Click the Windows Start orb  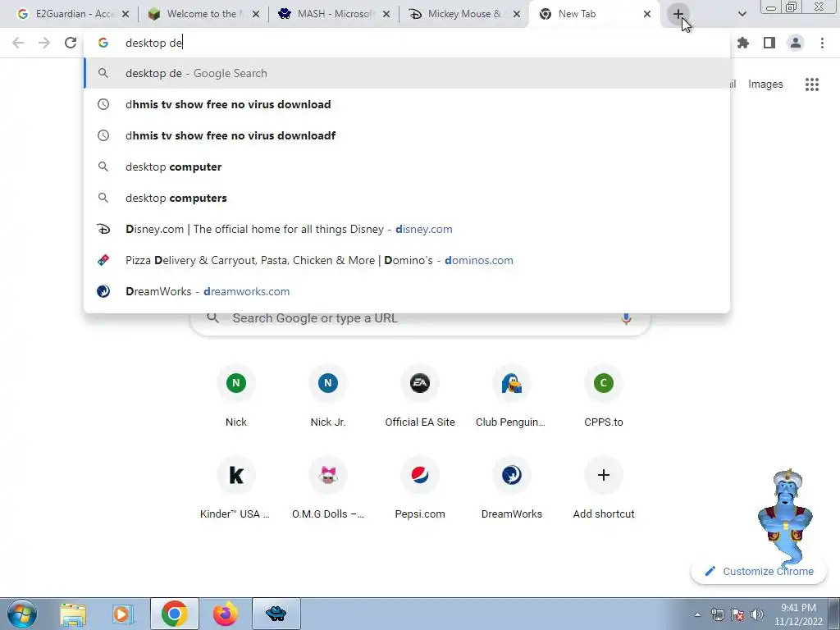pyautogui.click(x=22, y=614)
